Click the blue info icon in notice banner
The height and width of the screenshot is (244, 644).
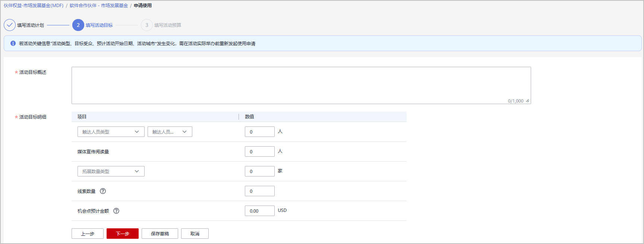[13, 43]
